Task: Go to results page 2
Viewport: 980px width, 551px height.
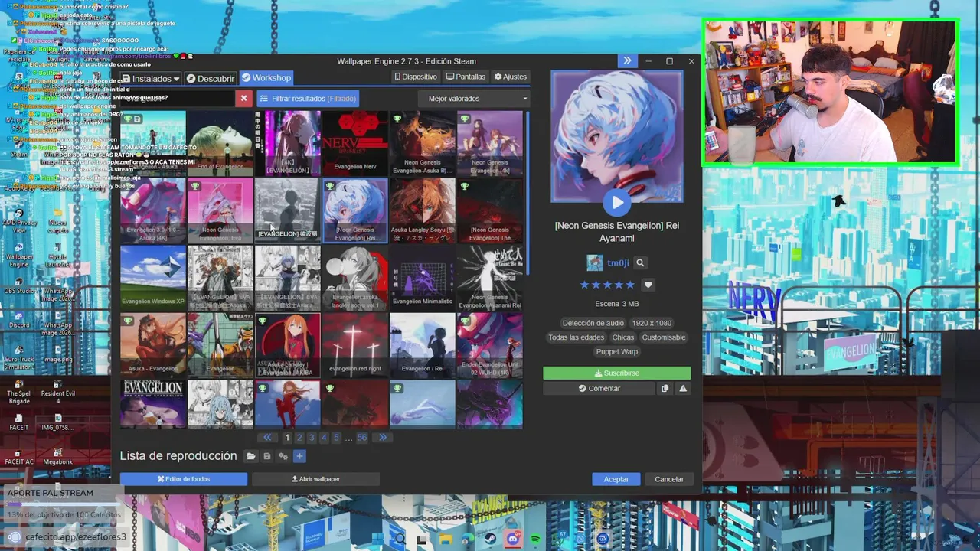Action: [x=299, y=438]
